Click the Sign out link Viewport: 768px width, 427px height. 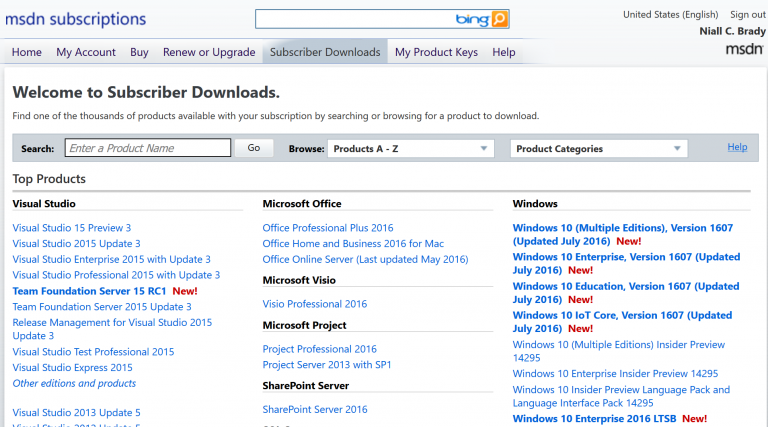pos(747,14)
